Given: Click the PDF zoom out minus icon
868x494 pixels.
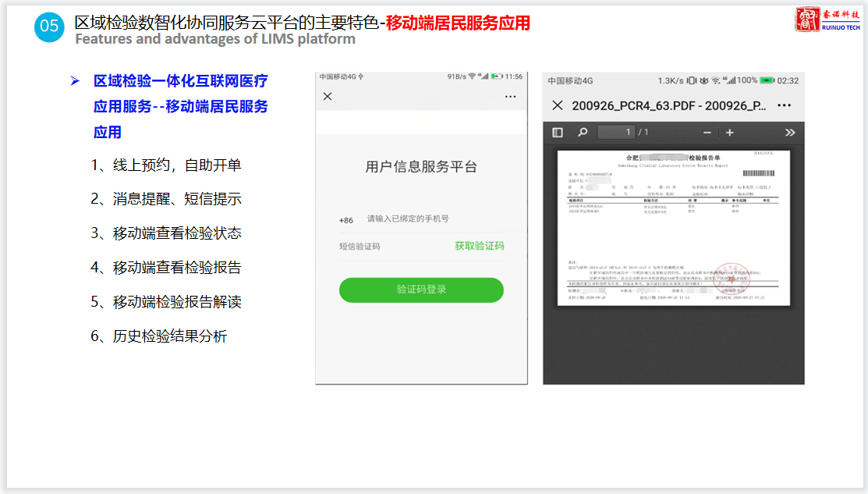Looking at the screenshot, I should [x=707, y=133].
